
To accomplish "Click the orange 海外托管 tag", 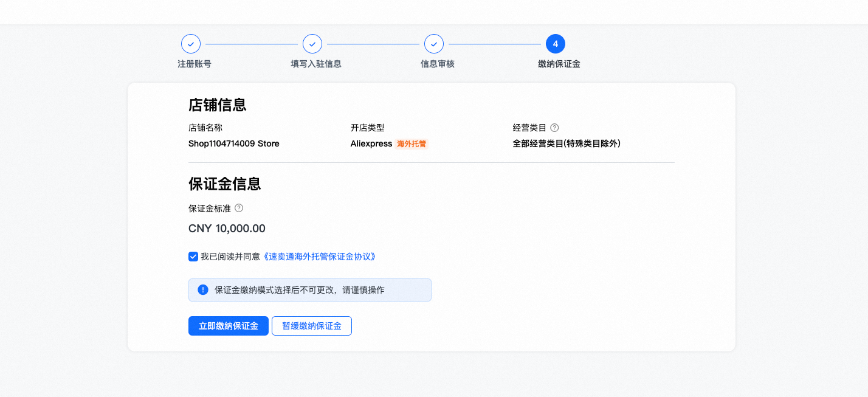I will pyautogui.click(x=412, y=144).
